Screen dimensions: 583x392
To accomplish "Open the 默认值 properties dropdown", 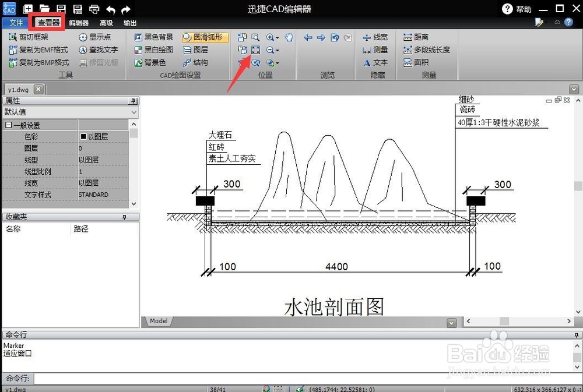I will 135,112.
